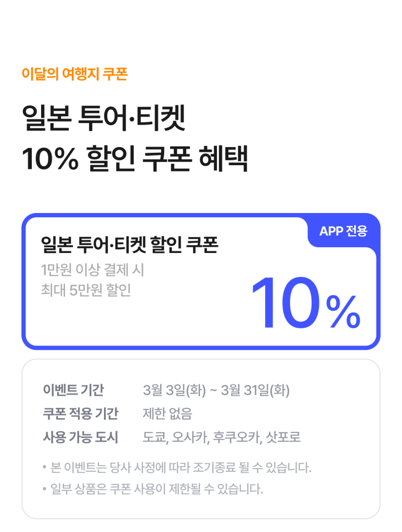Click the '이벤트 기간' label
402x532 pixels.
coord(73,390)
